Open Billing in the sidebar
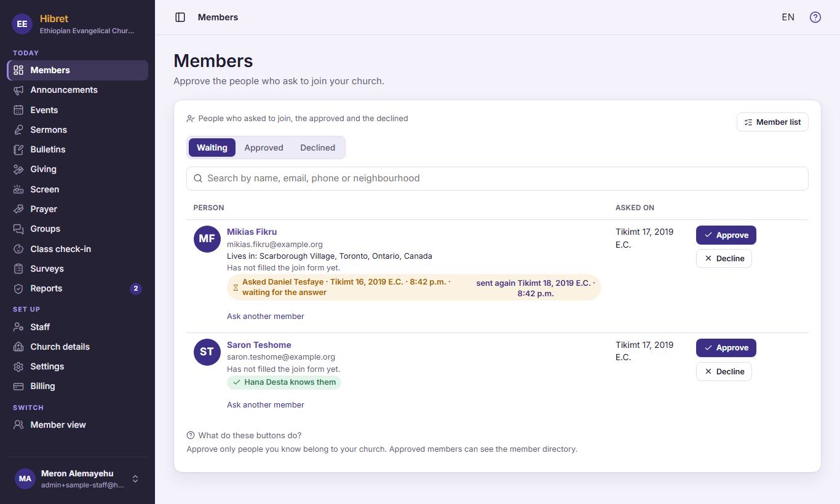 [x=77, y=386]
